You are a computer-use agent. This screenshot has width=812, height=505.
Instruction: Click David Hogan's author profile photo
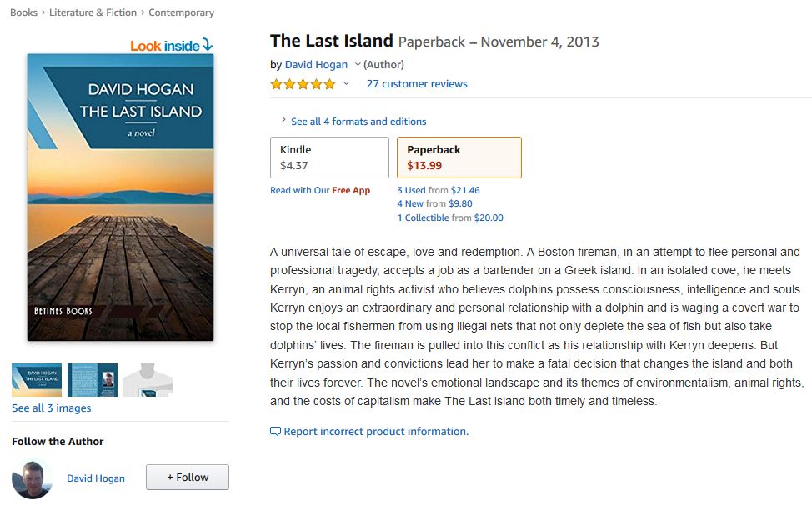[x=32, y=478]
